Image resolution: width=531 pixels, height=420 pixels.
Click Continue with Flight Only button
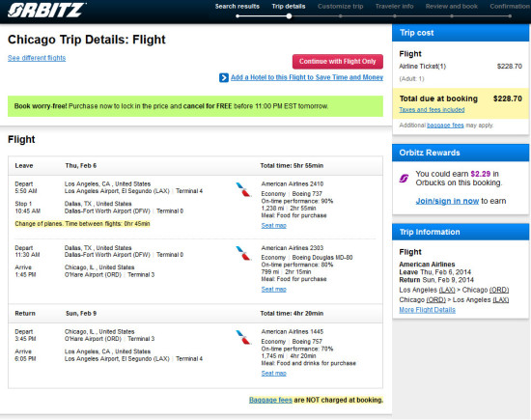pos(338,62)
